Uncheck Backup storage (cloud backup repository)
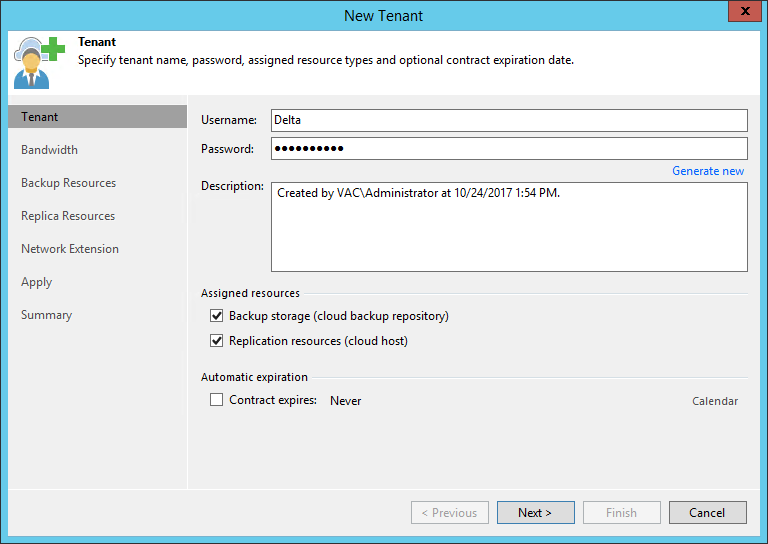This screenshot has height=544, width=768. [x=217, y=316]
